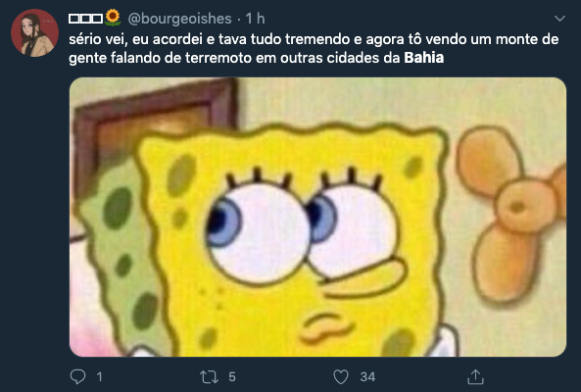Click the orange flower in the meme image
581x392 pixels.
(511, 213)
